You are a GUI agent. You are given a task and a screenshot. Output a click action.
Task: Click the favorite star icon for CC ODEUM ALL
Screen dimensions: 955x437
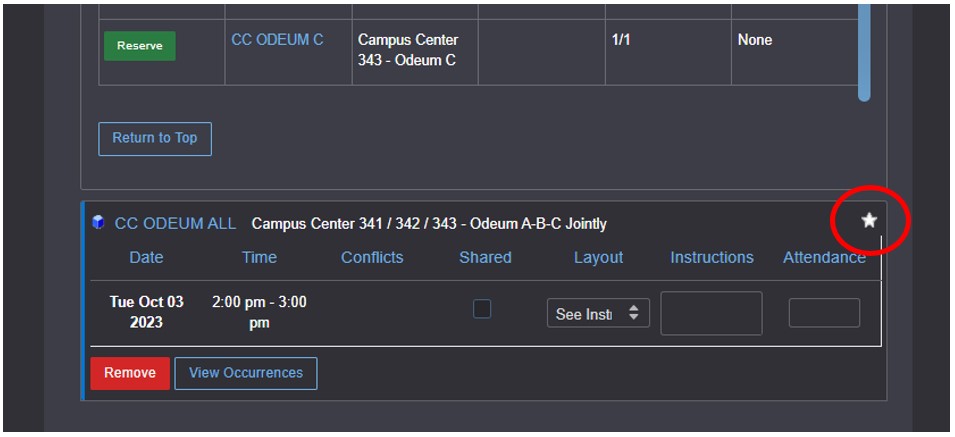click(869, 220)
